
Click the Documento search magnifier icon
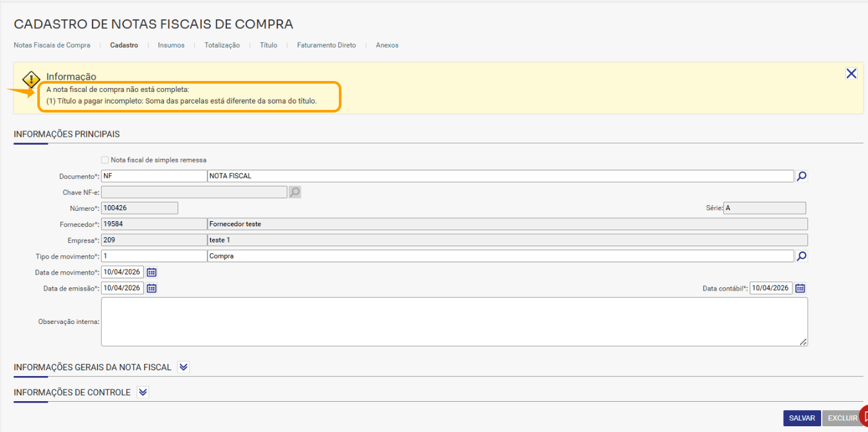tap(801, 175)
